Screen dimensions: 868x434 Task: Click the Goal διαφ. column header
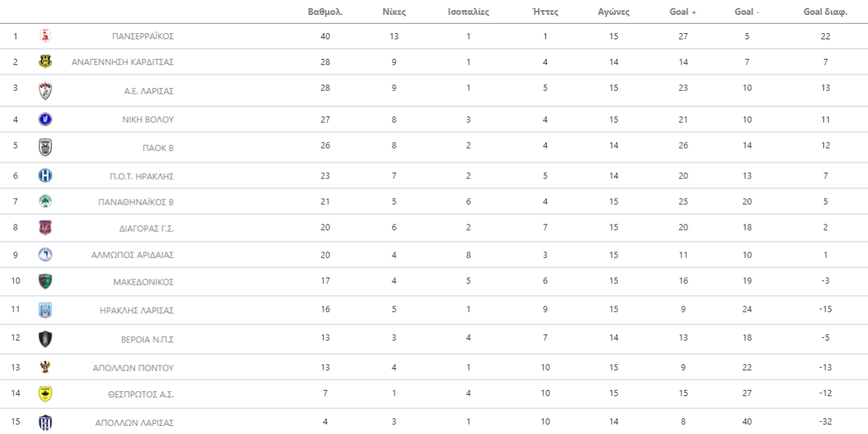click(825, 12)
